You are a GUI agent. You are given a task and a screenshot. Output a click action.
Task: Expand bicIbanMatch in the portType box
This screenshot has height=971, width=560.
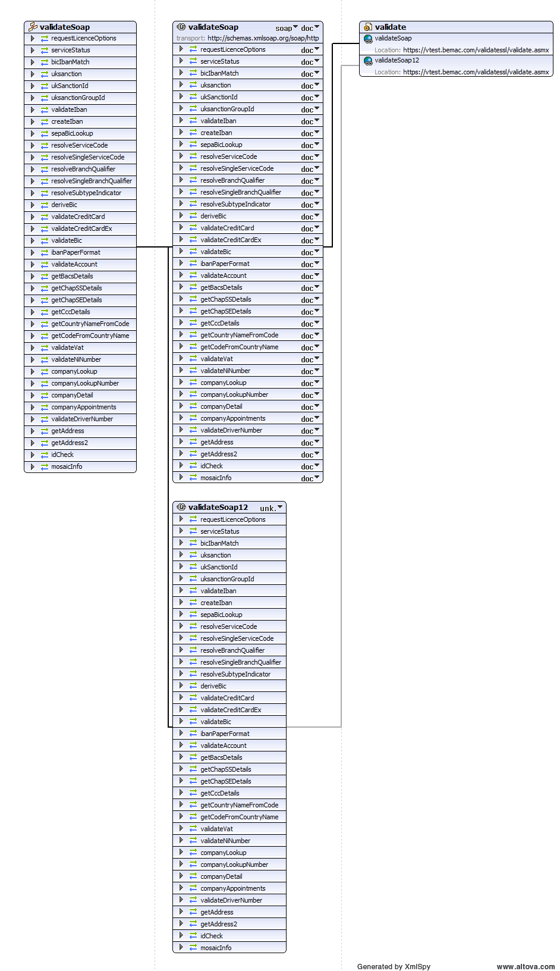(33, 62)
